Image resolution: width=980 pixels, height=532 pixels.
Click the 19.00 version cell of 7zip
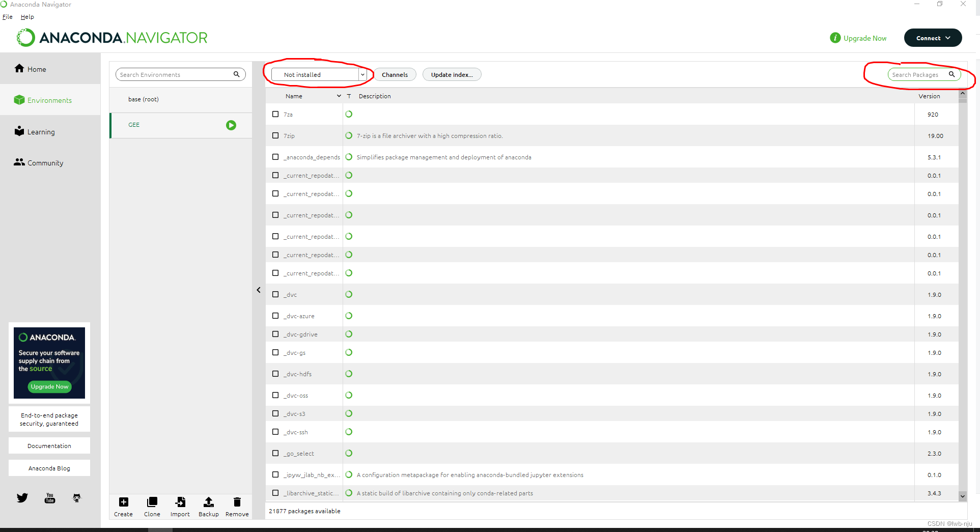coord(935,136)
